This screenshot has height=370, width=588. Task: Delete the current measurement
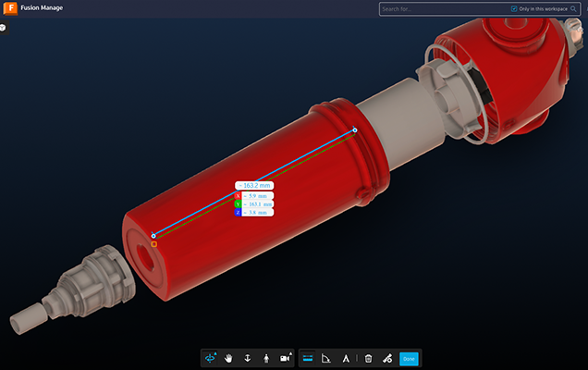tap(368, 358)
